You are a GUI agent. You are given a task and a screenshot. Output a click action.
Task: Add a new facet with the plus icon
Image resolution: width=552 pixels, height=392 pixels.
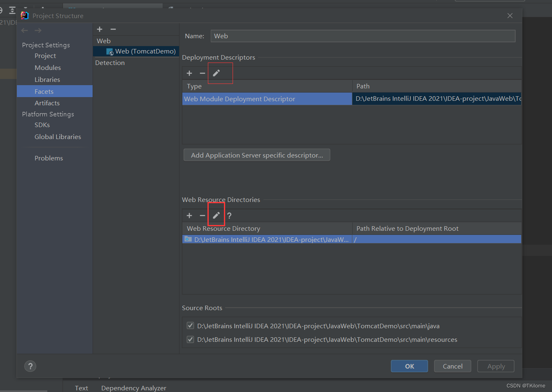(x=100, y=29)
